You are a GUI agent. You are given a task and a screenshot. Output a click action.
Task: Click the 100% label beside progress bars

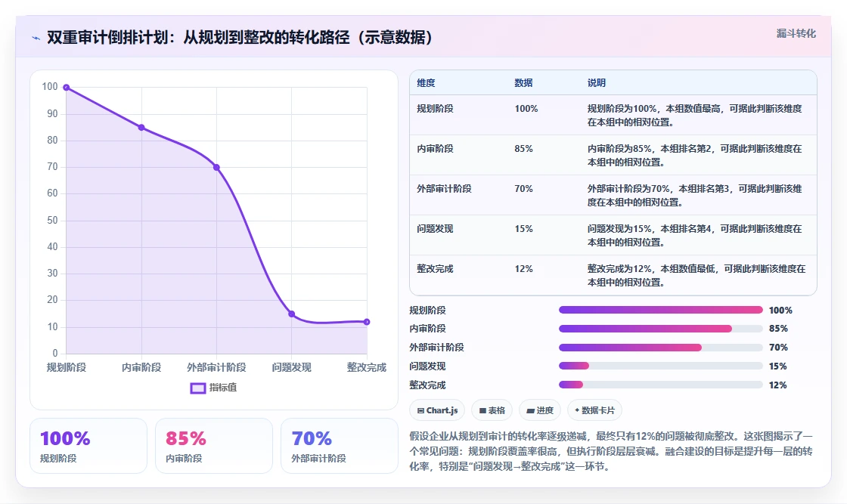point(780,311)
